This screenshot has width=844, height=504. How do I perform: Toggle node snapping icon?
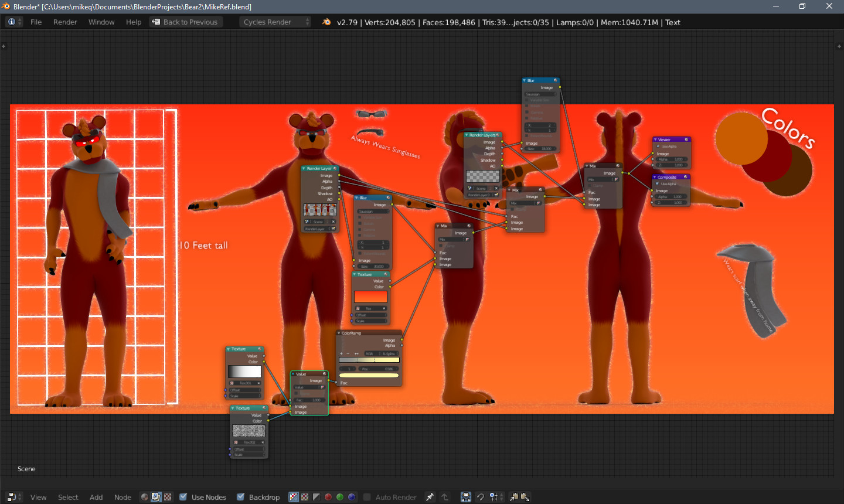tap(481, 497)
